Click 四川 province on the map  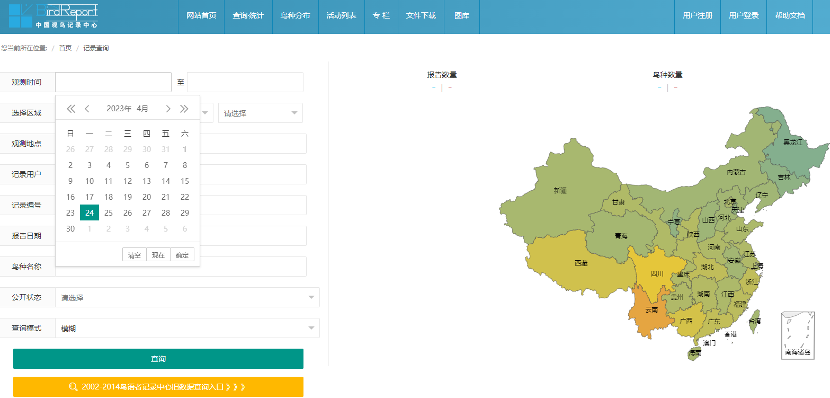[x=656, y=274]
